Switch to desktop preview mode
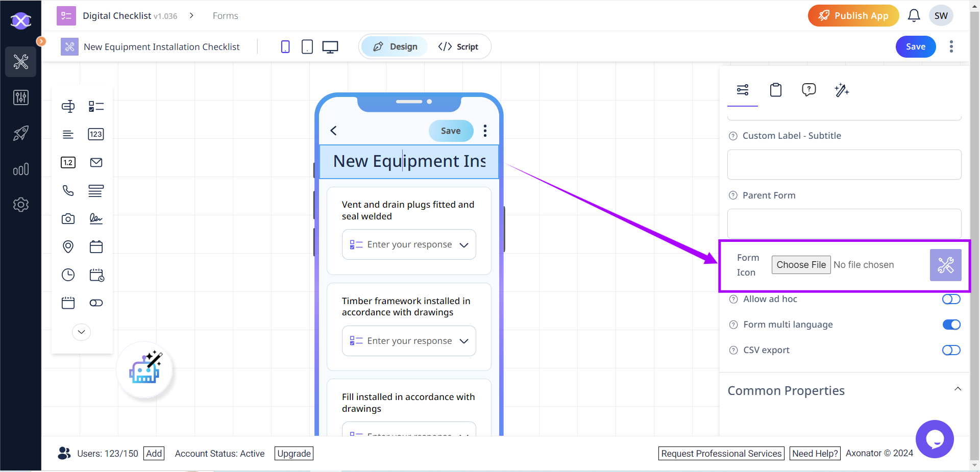This screenshot has width=980, height=472. tap(330, 47)
